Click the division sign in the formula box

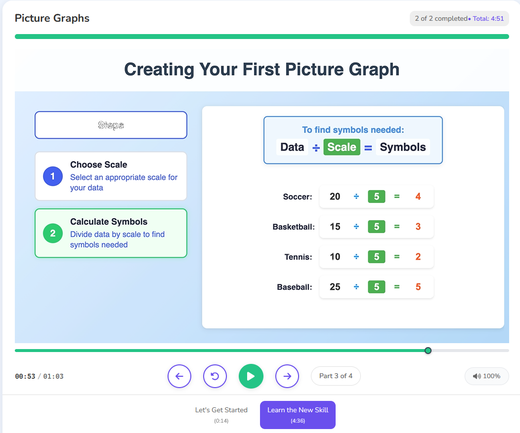(x=316, y=147)
